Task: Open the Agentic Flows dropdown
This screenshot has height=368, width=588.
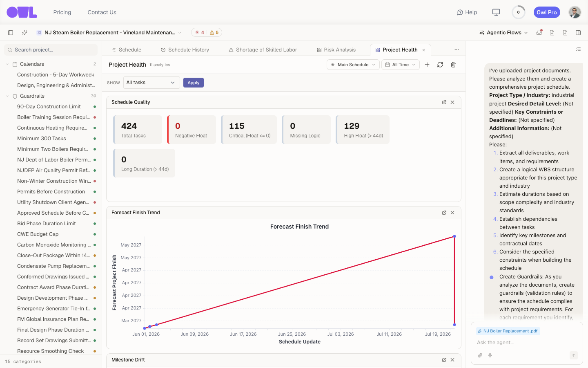Action: pyautogui.click(x=503, y=33)
